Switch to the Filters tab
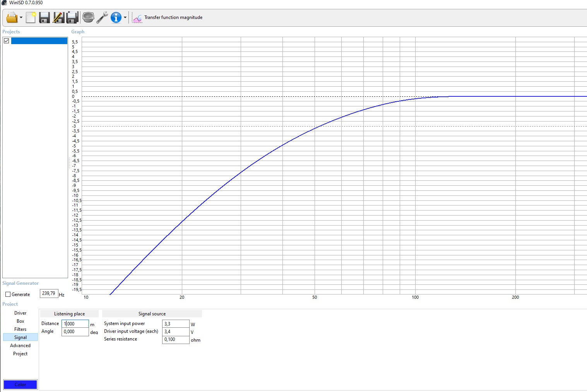 pos(21,329)
